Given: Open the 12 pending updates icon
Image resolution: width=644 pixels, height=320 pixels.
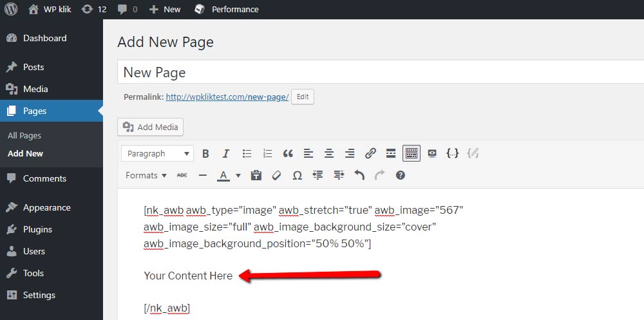Looking at the screenshot, I should tap(93, 9).
